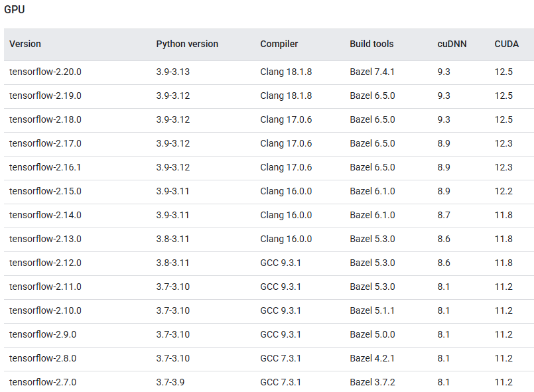This screenshot has width=534, height=392.
Task: Select the tensorflow-2.20.0 version cell
Action: coord(46,72)
